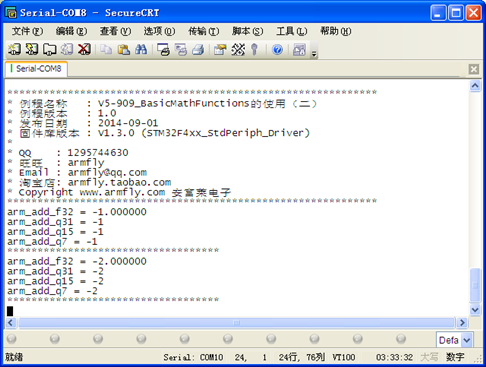Open the toolbar options overflow arrow

tap(314, 53)
